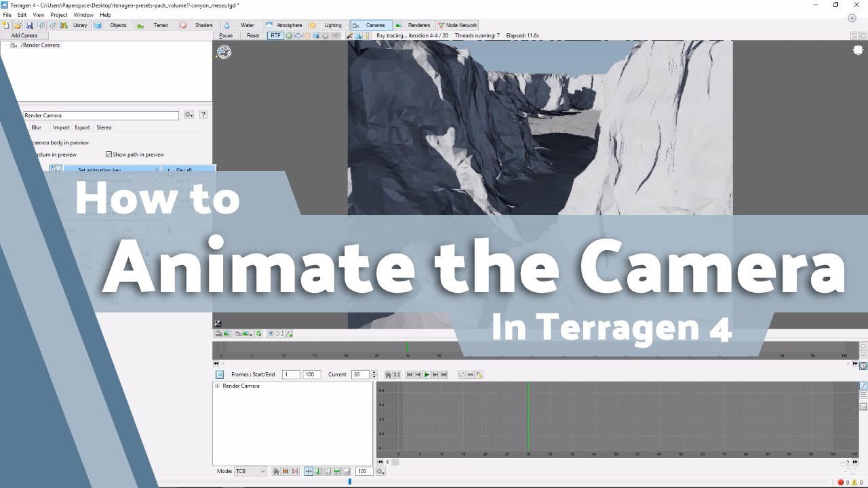Toggle Show path in preview checkbox
The image size is (868, 488).
tap(108, 155)
